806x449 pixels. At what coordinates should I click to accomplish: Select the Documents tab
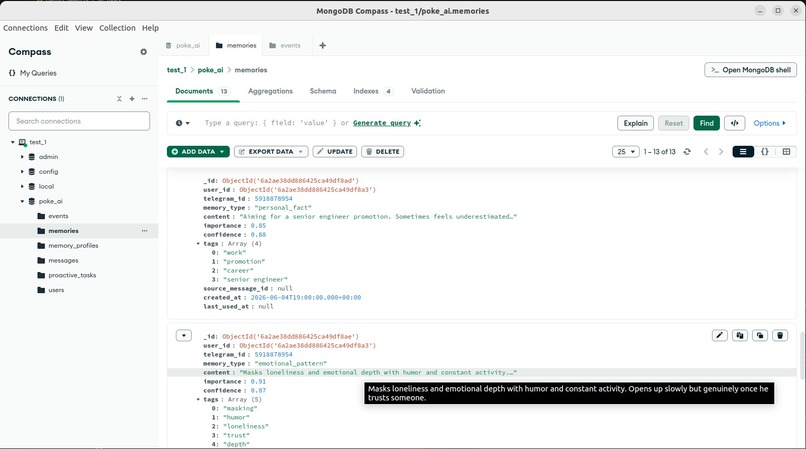point(203,91)
